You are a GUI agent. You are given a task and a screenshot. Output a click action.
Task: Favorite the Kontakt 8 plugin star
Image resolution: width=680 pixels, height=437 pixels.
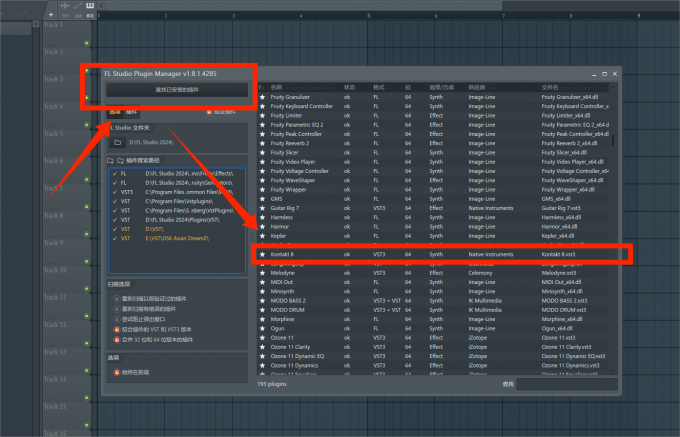coord(262,254)
